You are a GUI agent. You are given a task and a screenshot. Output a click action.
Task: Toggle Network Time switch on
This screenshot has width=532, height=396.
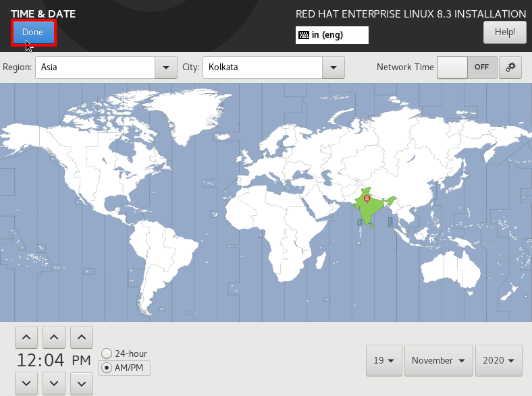pos(467,67)
